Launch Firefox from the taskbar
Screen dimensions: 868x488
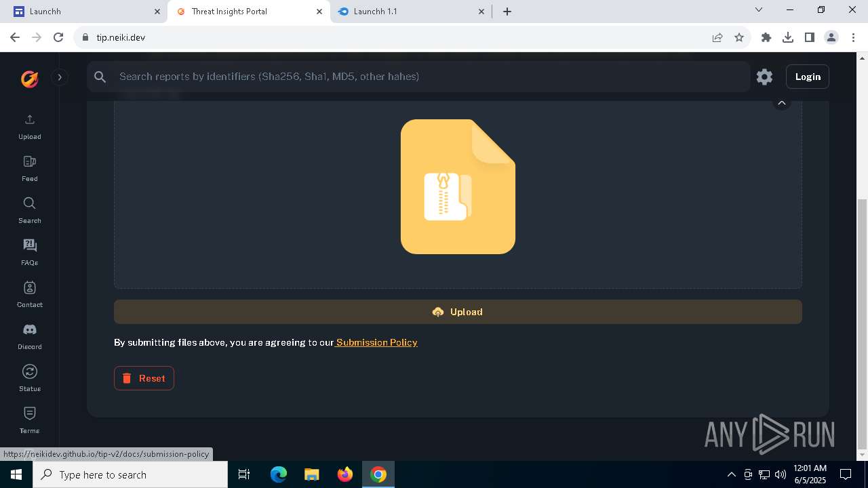click(x=345, y=474)
